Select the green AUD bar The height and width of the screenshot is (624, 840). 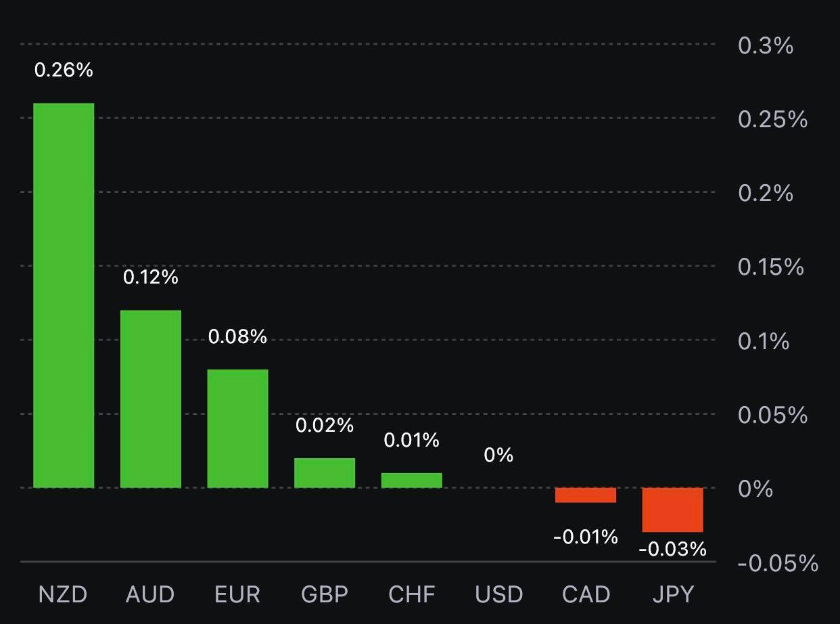(x=150, y=399)
